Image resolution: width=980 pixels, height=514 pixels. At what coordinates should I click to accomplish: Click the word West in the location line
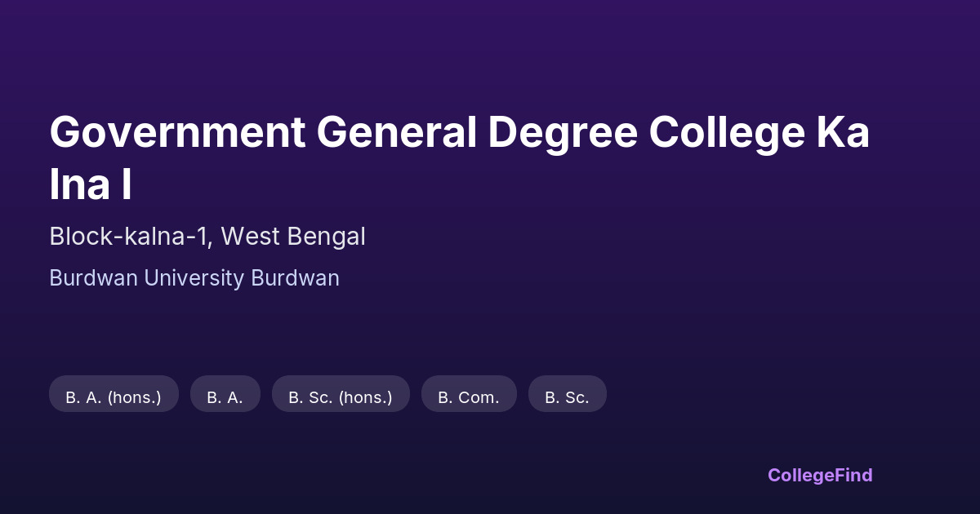coord(248,237)
